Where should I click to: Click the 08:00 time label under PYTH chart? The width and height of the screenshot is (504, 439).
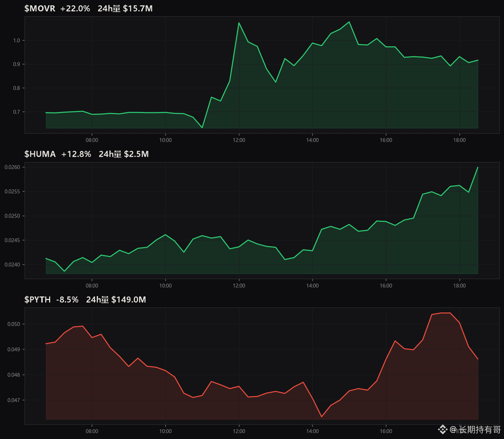[x=92, y=431]
